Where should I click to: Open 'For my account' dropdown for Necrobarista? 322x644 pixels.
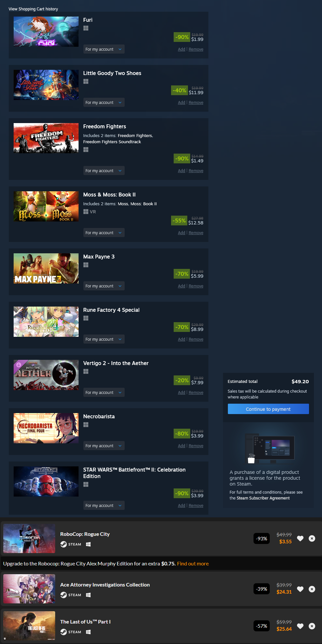[x=104, y=446]
